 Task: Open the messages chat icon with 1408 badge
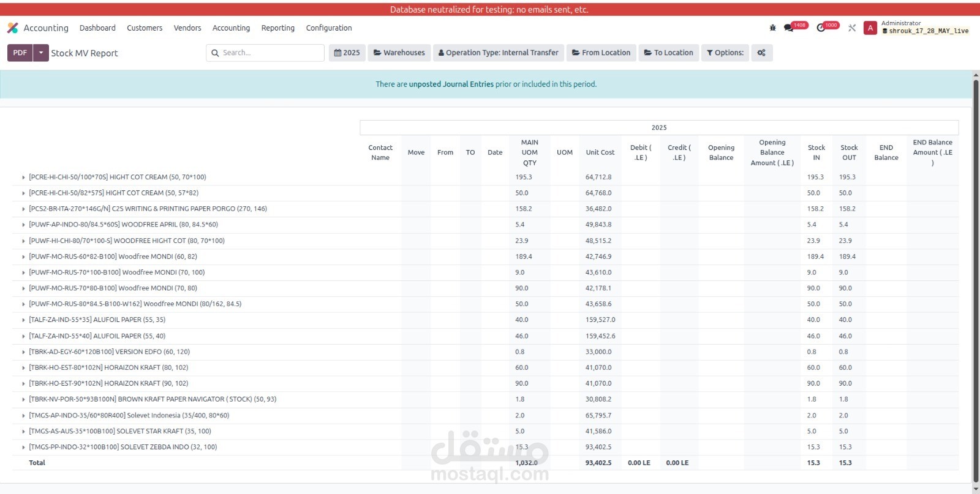(x=789, y=28)
